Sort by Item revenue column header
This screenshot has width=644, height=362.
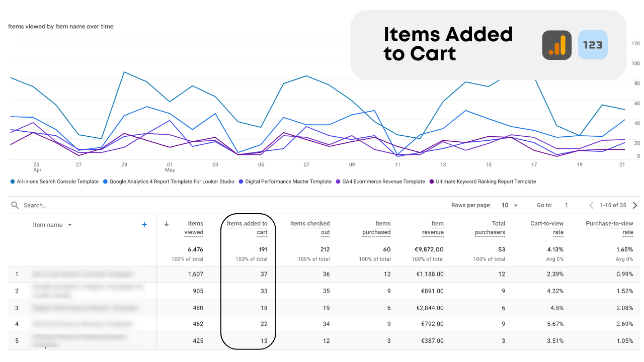(x=433, y=228)
